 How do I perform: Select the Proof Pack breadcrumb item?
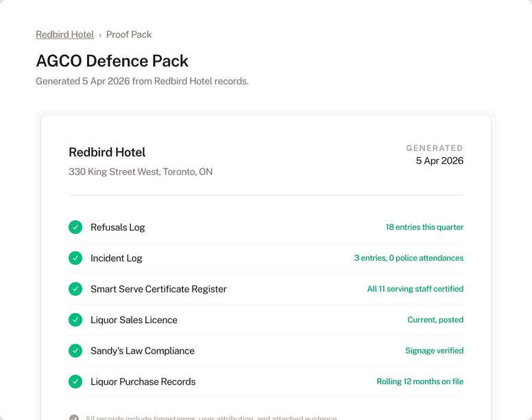click(x=129, y=34)
